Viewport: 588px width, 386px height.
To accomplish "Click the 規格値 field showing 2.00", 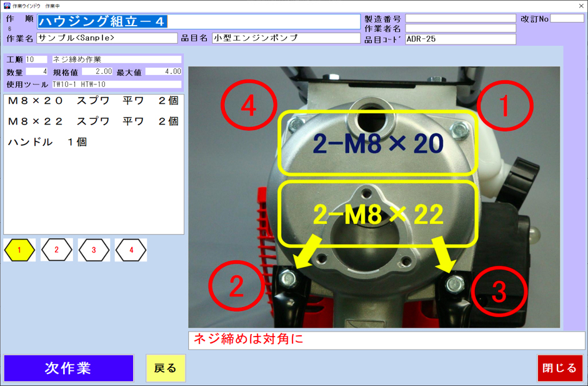I will [x=97, y=72].
